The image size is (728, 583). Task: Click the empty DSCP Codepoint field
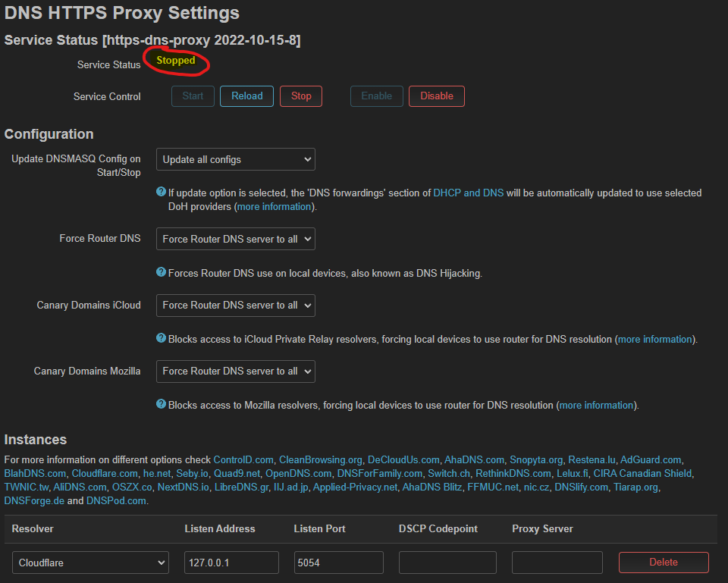pyautogui.click(x=447, y=563)
